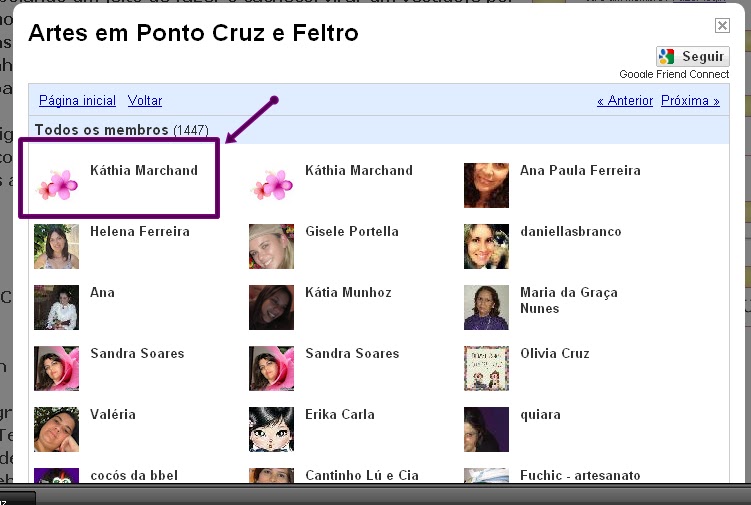751x505 pixels.
Task: Go to the « Anterior page
Action: coord(625,101)
